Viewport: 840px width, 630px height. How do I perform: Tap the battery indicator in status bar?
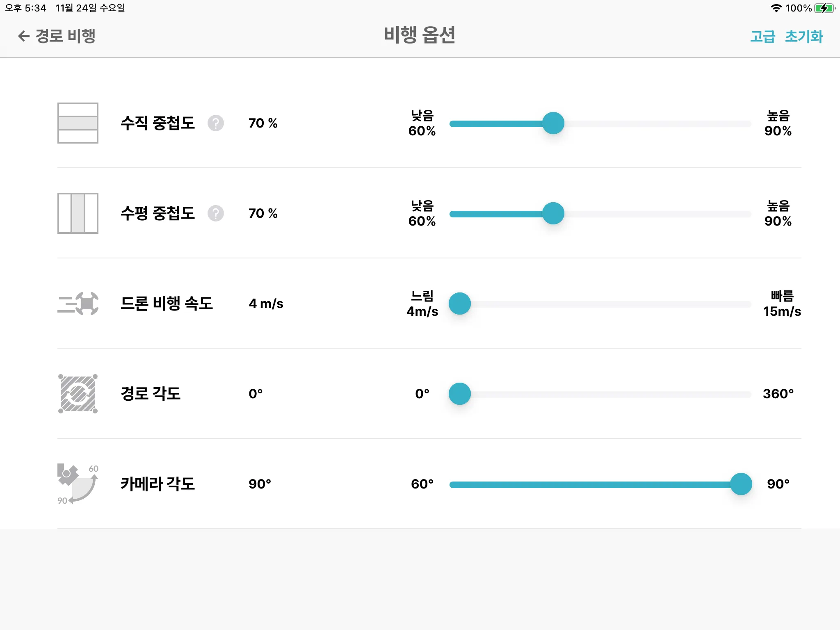coord(824,8)
